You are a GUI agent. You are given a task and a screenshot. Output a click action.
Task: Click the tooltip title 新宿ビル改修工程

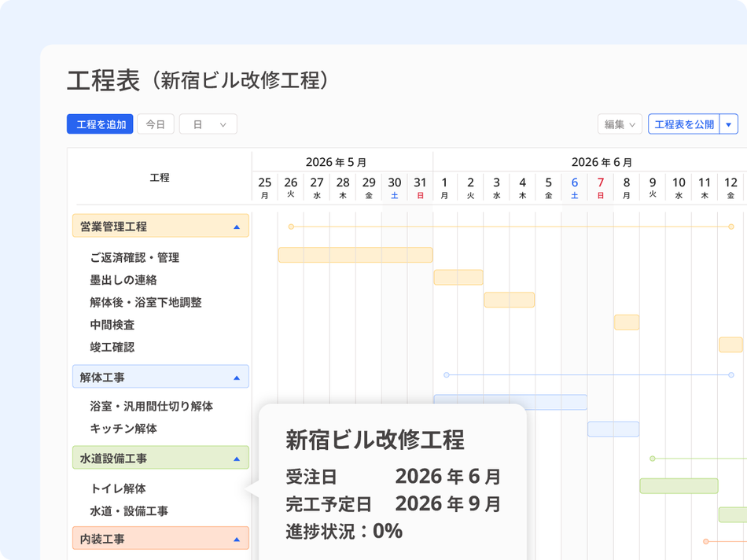click(x=375, y=440)
